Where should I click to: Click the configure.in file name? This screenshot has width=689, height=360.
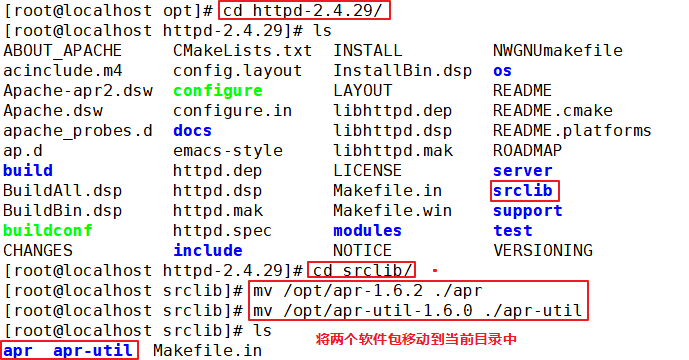(232, 111)
